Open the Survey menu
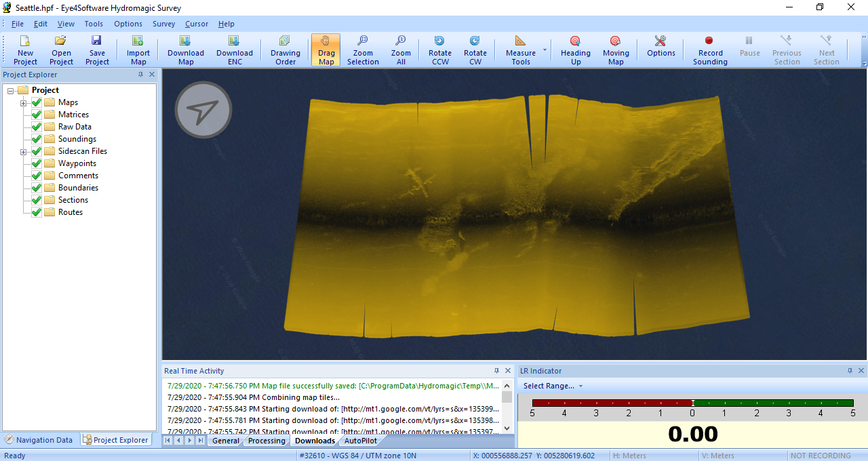 [163, 24]
